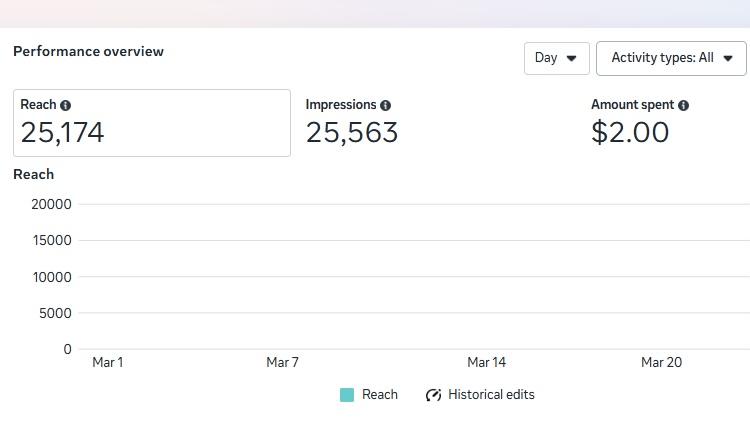Viewport: 750px width, 435px height.
Task: Click the Mar 14 axis label
Action: [486, 362]
